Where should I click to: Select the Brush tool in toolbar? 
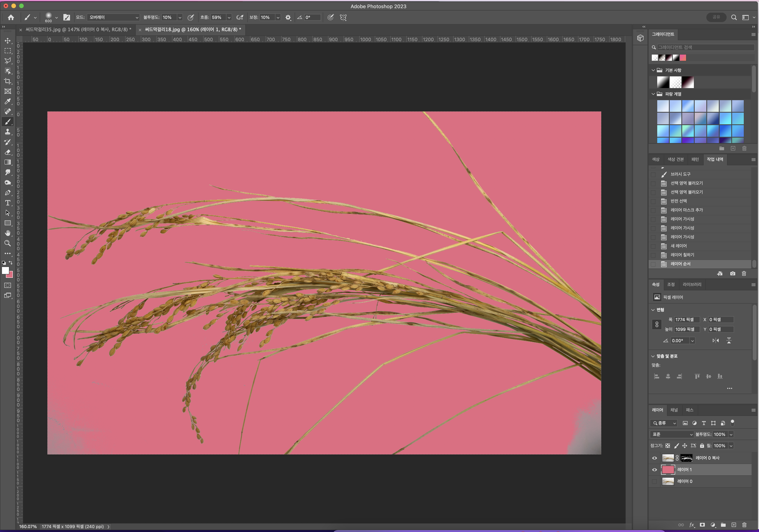point(8,122)
